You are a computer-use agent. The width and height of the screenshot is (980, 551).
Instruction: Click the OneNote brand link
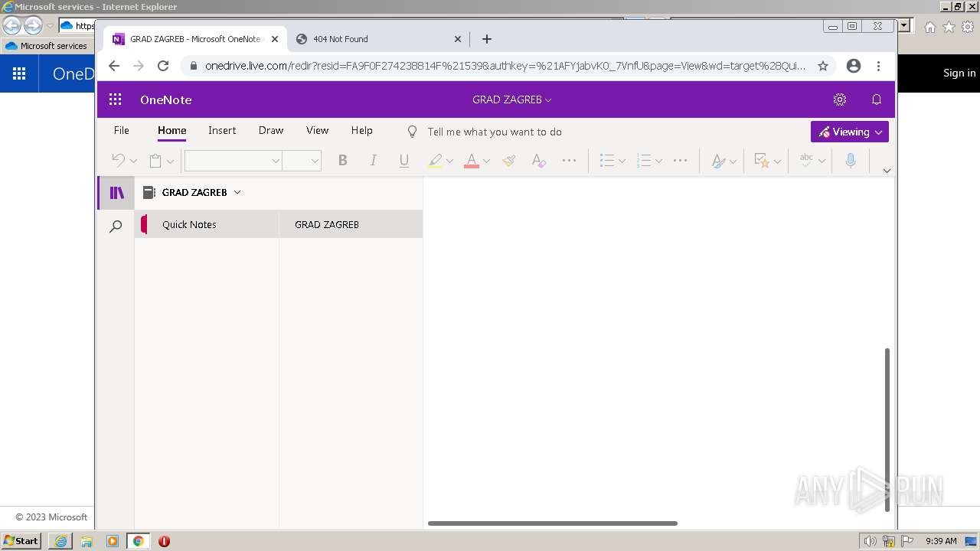pyautogui.click(x=166, y=99)
